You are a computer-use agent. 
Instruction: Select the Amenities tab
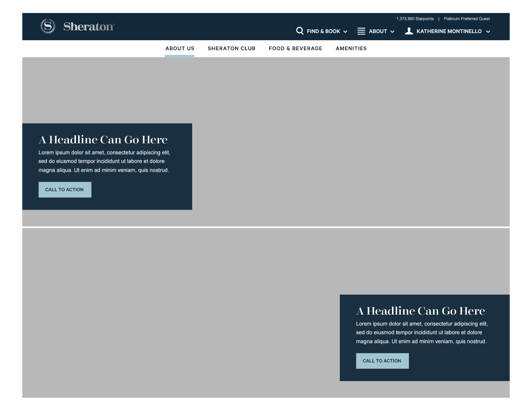[x=351, y=49]
